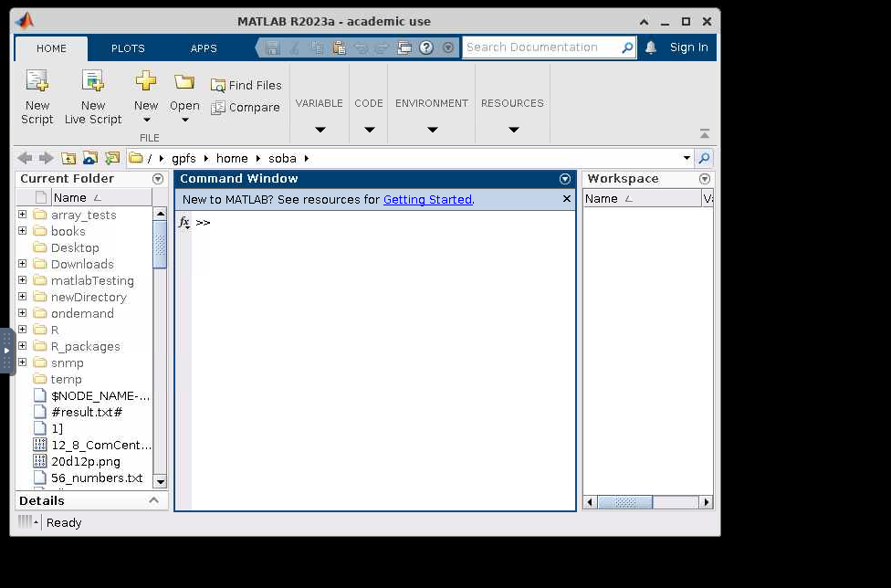
Task: Expand the ENVIRONMENT section
Action: pos(433,130)
